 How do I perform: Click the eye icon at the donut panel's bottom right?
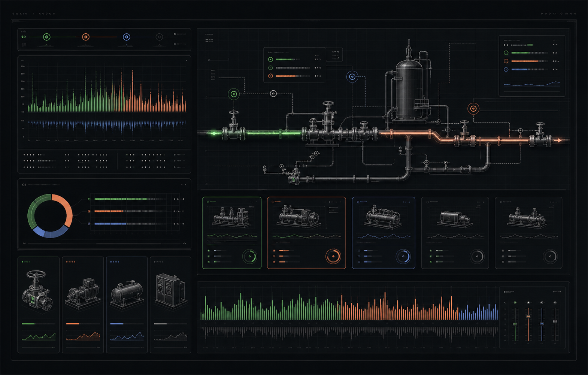pos(184,244)
